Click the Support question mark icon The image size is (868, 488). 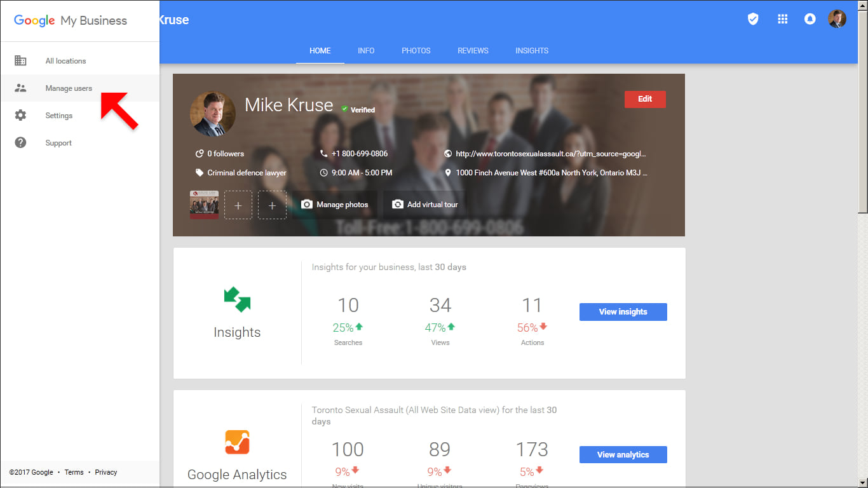(20, 143)
